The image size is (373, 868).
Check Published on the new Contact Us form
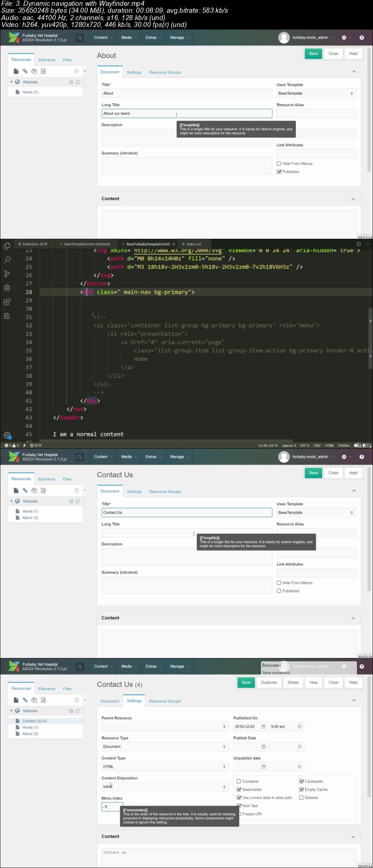279,591
